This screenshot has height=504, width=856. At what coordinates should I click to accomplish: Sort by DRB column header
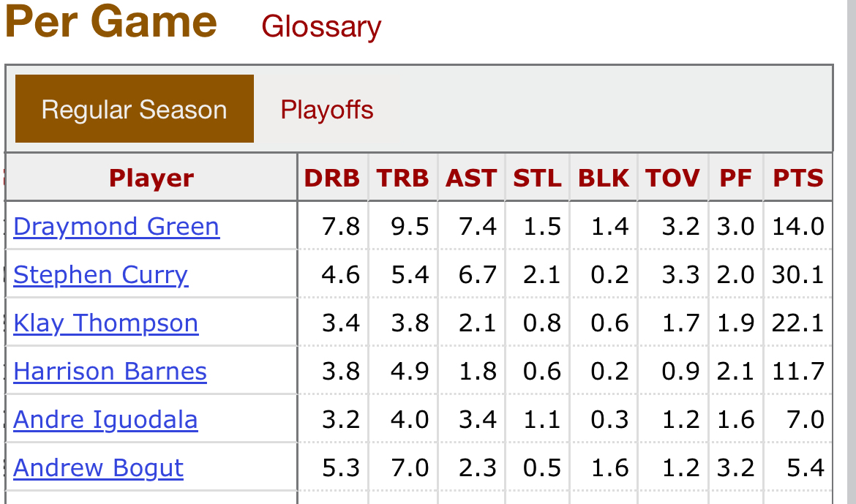coord(332,178)
